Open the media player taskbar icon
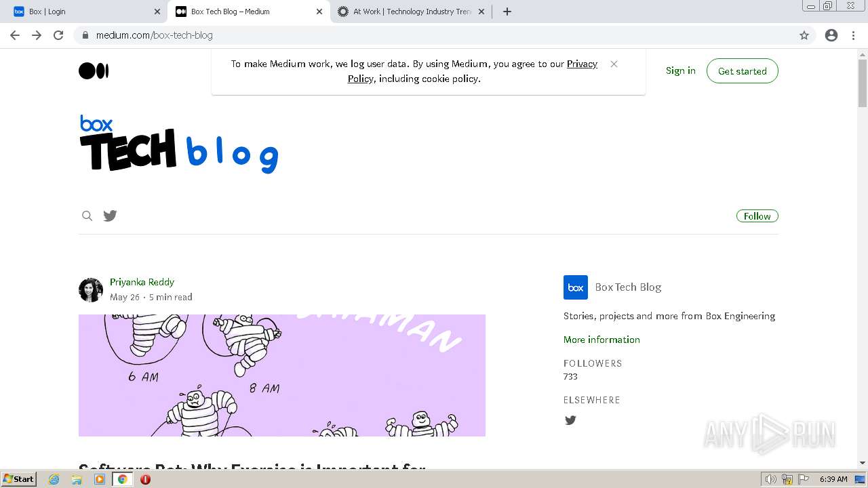Viewport: 868px width, 488px height. 100,479
